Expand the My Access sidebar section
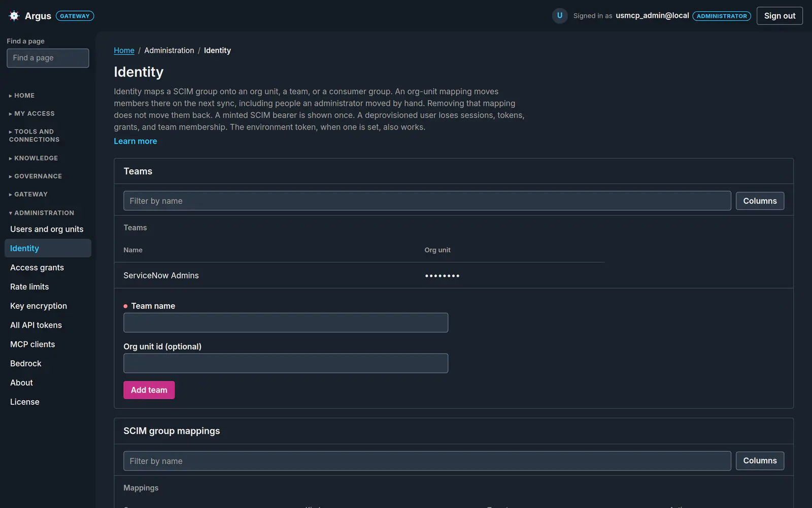Screen dimensions: 812x508 pyautogui.click(x=31, y=113)
